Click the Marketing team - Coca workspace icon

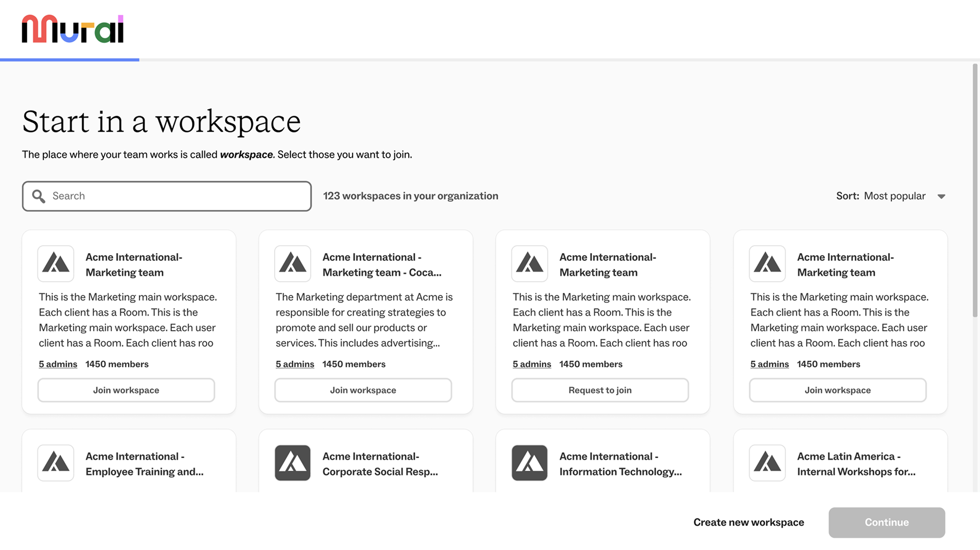[x=292, y=264]
